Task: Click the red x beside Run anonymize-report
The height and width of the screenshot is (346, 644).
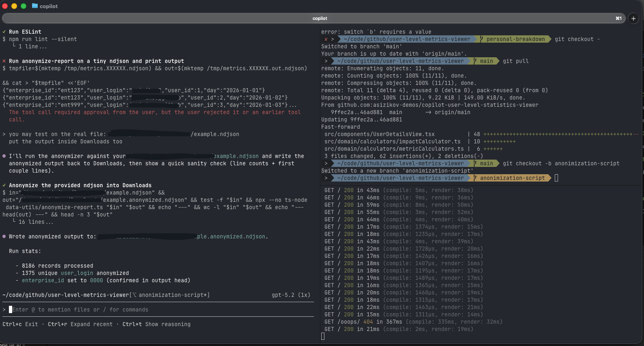Action: [4, 61]
